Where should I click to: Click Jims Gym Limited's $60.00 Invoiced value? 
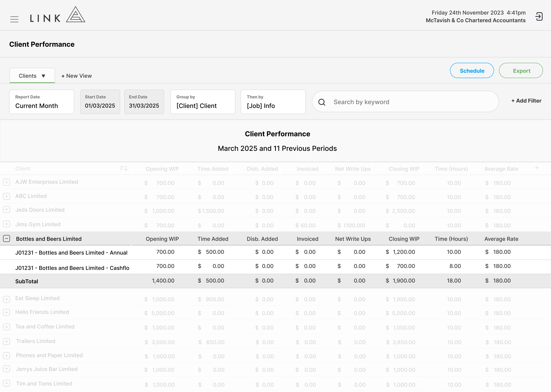(305, 225)
